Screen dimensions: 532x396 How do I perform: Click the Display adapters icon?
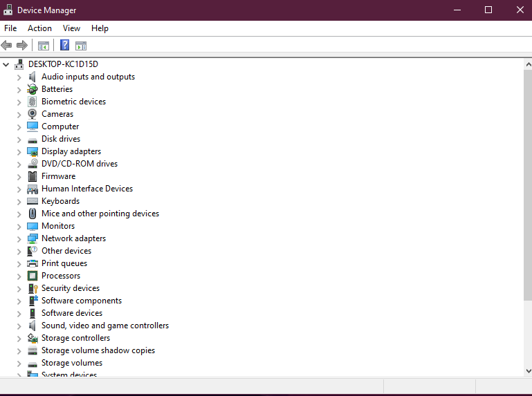click(33, 151)
